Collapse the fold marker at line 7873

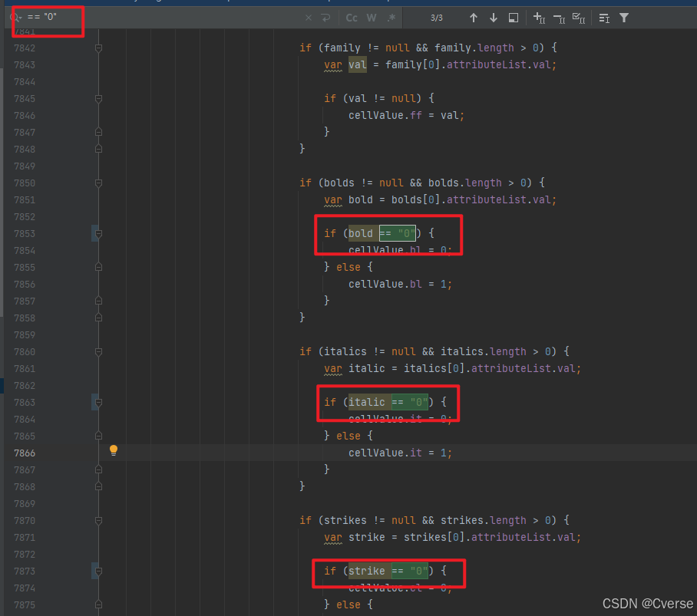pos(99,572)
